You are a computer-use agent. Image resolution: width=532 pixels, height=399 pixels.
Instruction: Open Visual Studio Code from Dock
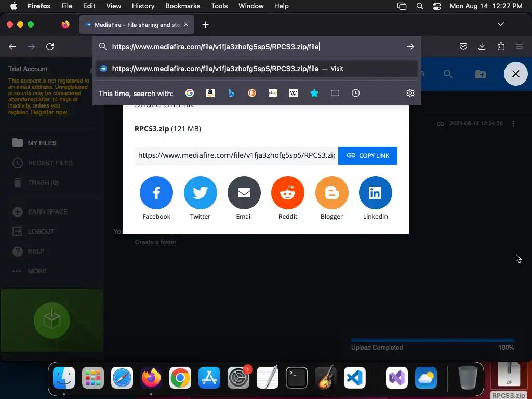(354, 378)
